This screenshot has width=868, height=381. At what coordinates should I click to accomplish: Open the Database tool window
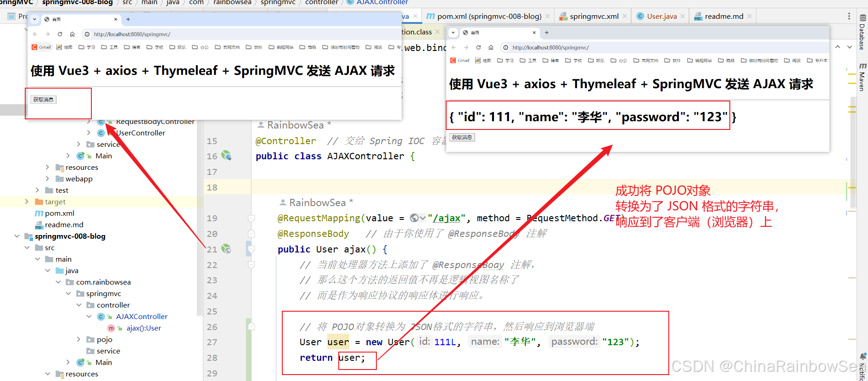tap(862, 32)
